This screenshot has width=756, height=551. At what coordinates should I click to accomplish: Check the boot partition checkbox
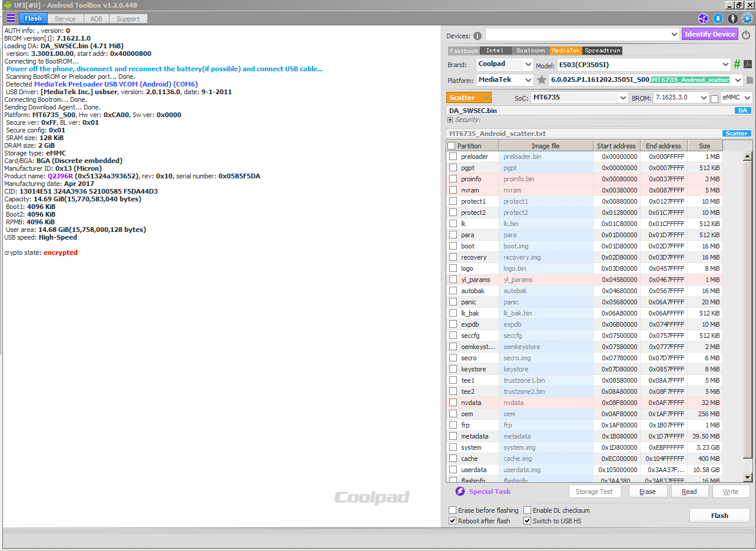pos(453,246)
